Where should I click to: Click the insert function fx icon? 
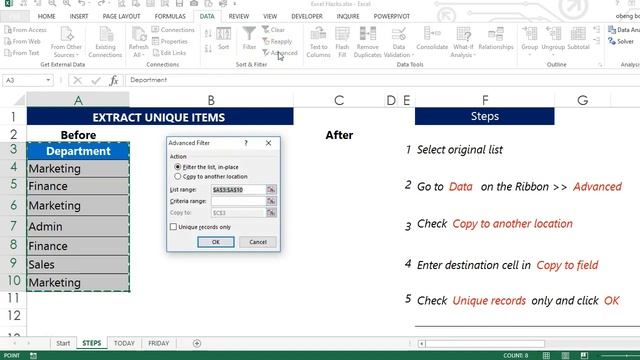114,80
